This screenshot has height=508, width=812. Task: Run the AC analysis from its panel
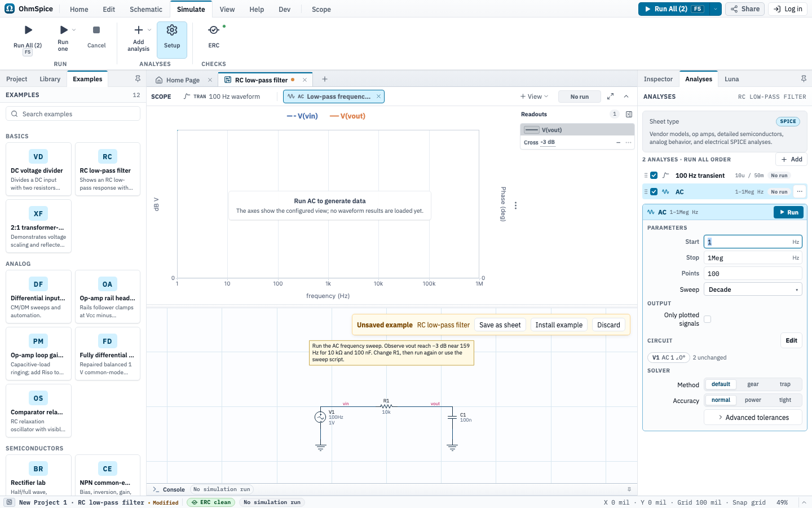pos(788,212)
